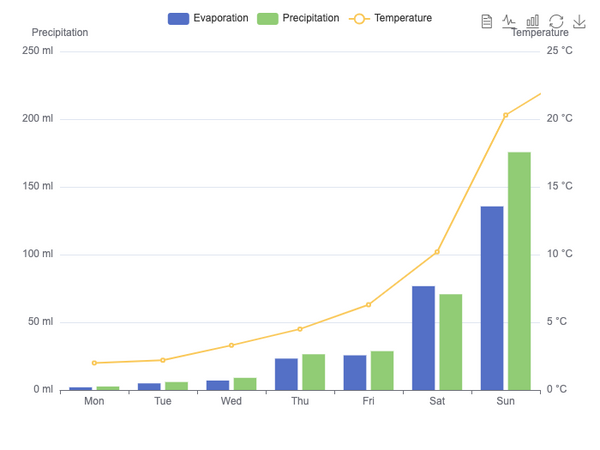Viewport: 600px width, 450px height.
Task: Click Saturday's green Precipitation bar
Action: tap(451, 342)
